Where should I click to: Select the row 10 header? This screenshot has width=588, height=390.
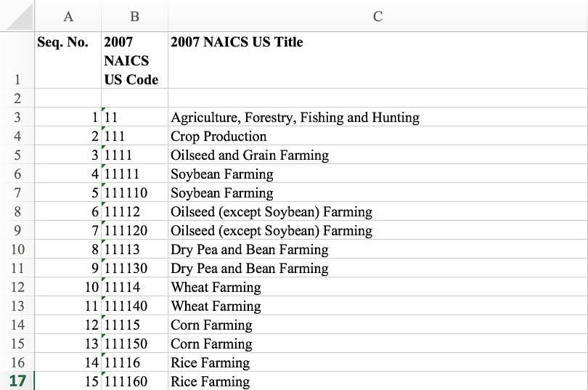[x=17, y=250]
